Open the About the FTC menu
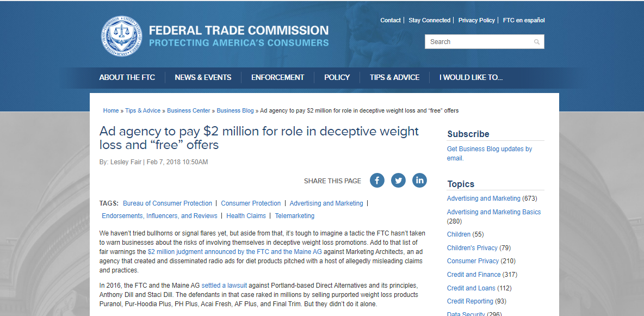 [x=127, y=78]
